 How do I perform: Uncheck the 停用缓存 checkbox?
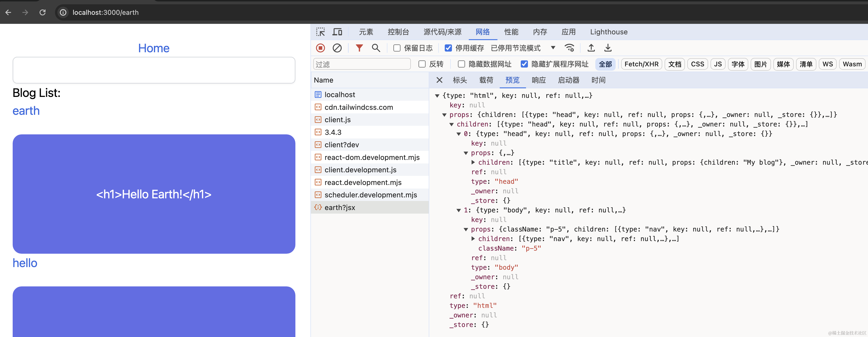click(448, 48)
